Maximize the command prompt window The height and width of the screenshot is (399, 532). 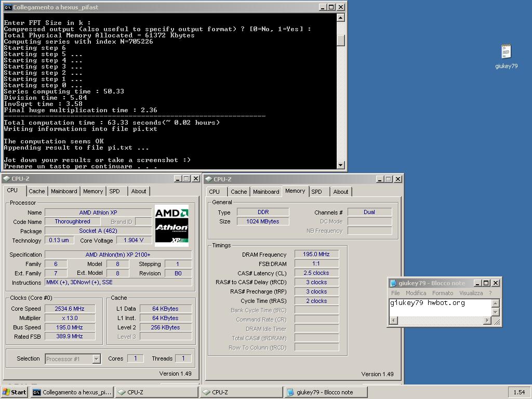click(x=331, y=7)
